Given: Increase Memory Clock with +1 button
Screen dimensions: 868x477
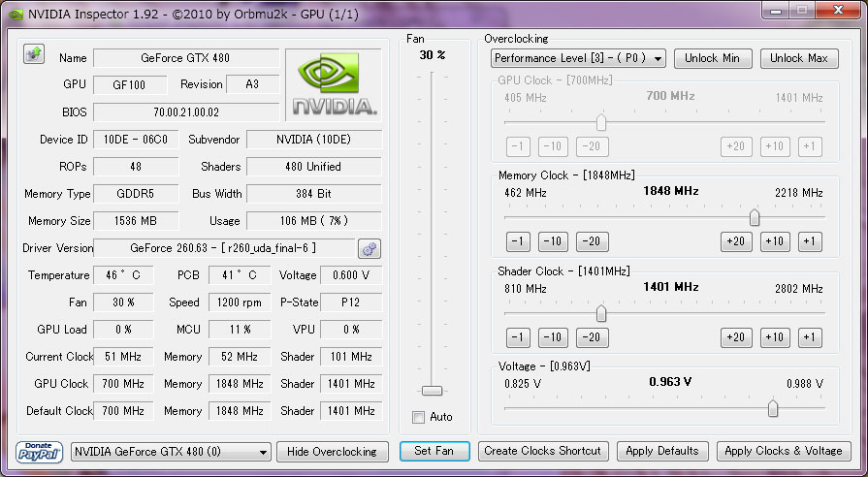Looking at the screenshot, I should point(810,241).
